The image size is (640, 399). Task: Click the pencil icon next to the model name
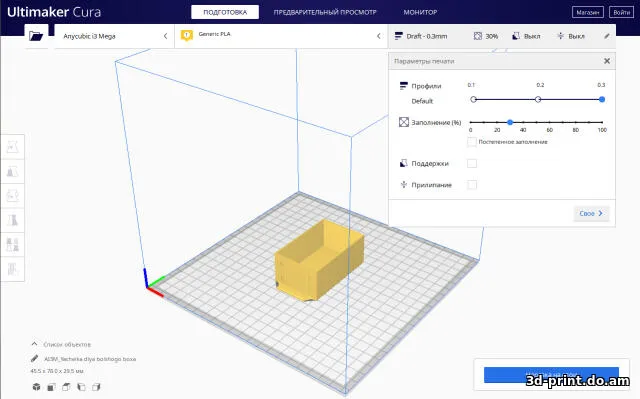[x=34, y=359]
